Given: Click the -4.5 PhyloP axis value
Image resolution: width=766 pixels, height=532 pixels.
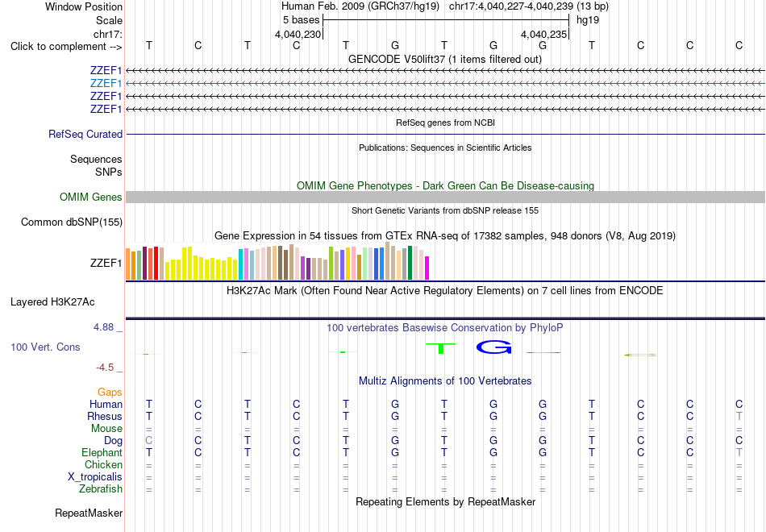Looking at the screenshot, I should point(105,368).
